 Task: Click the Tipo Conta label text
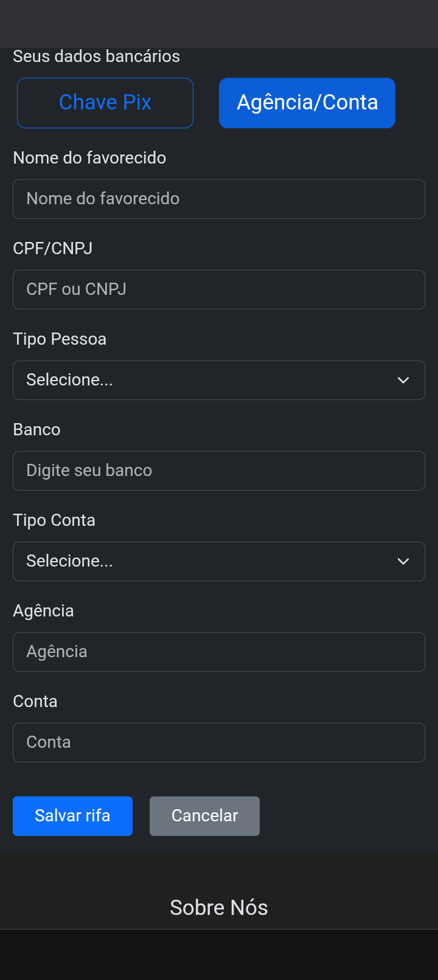(x=54, y=520)
